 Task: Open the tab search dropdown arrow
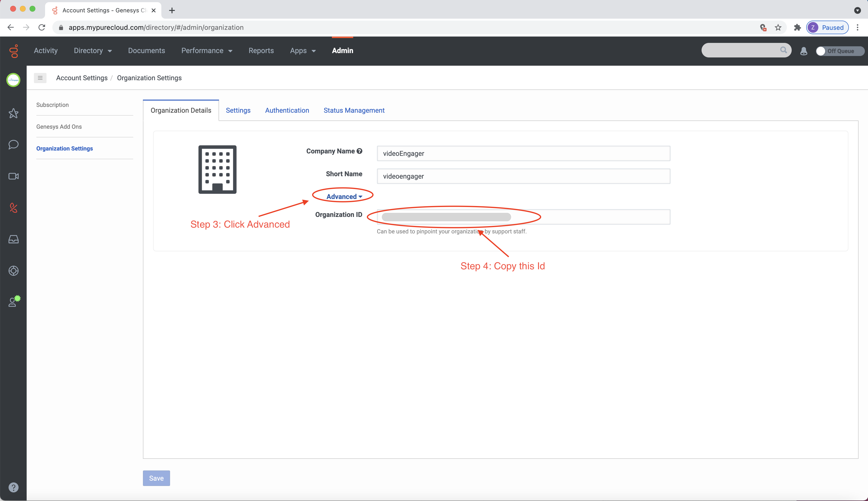point(857,10)
